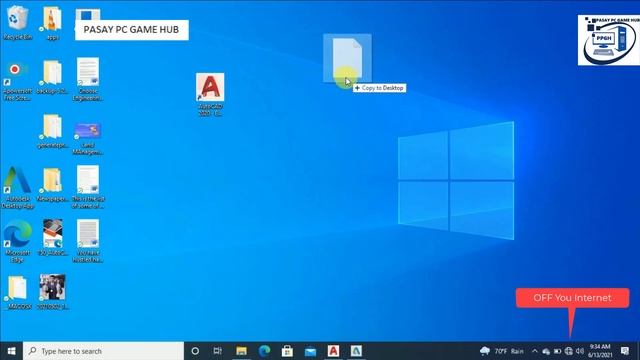Switch to Autodesk app on the taskbar

point(356,351)
